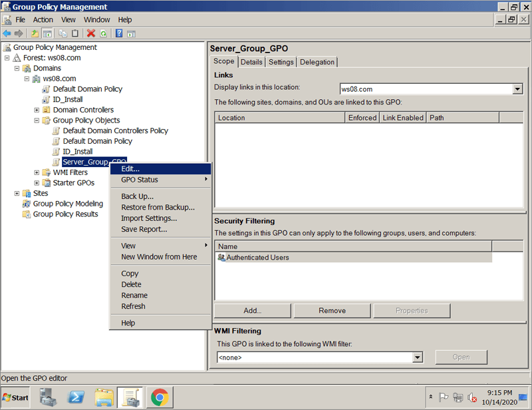
Task: Choose Copy from the context menu
Action: point(160,274)
